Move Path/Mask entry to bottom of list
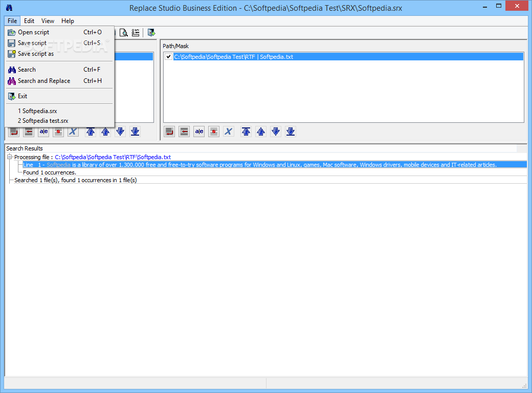This screenshot has width=532, height=393. click(x=291, y=132)
